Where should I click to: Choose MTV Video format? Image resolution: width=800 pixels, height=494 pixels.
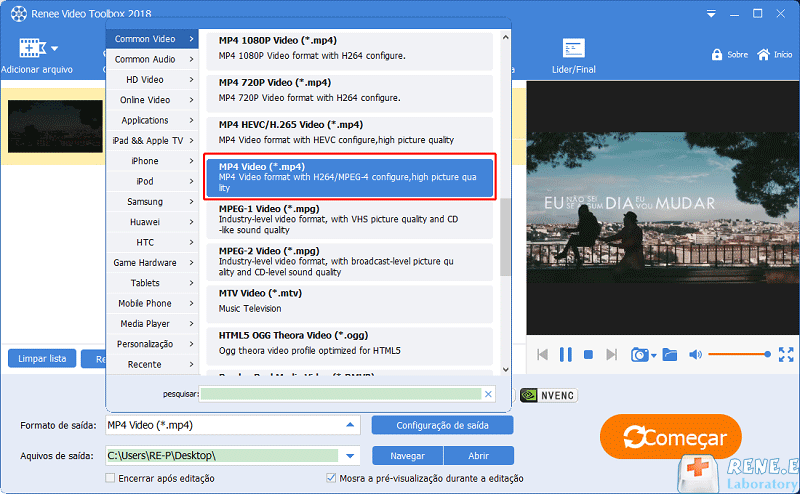coord(349,304)
